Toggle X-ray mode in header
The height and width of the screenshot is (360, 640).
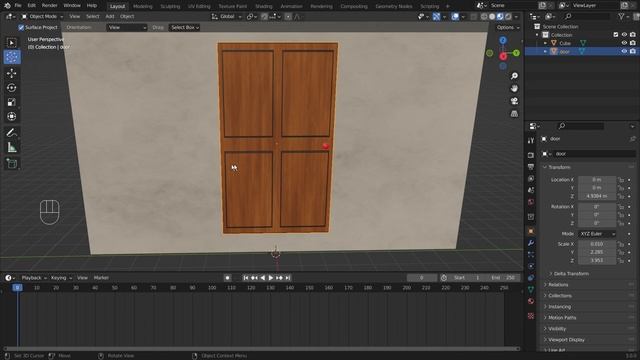point(473,17)
